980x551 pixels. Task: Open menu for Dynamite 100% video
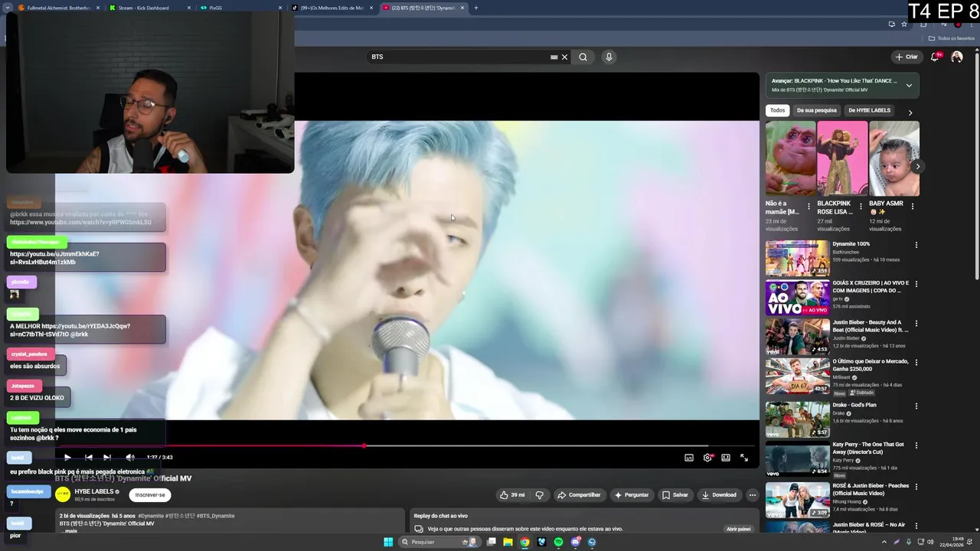coord(916,245)
